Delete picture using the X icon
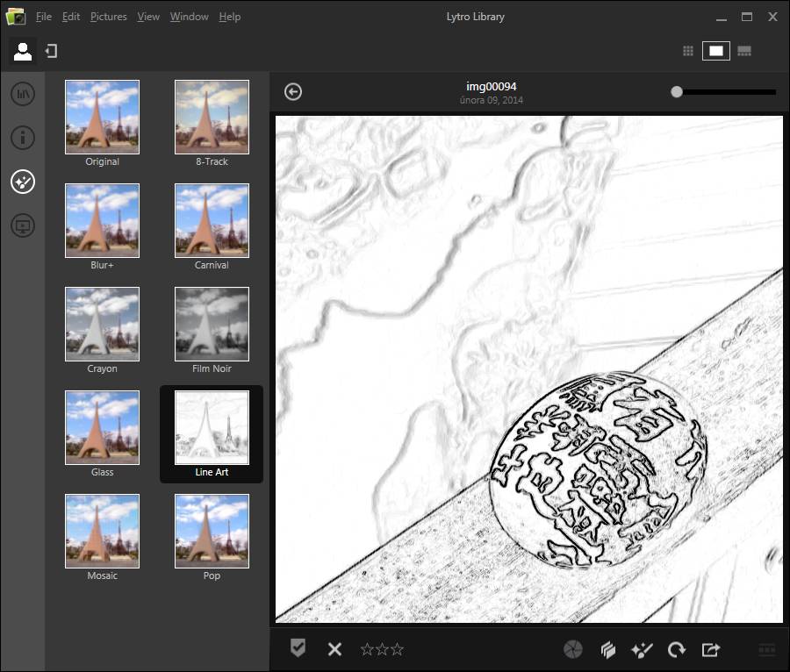 [334, 649]
